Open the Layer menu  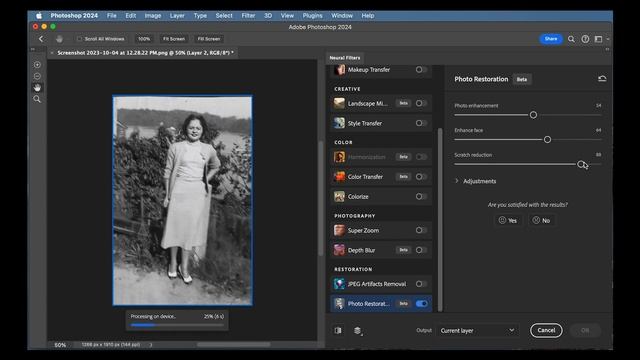click(x=177, y=16)
